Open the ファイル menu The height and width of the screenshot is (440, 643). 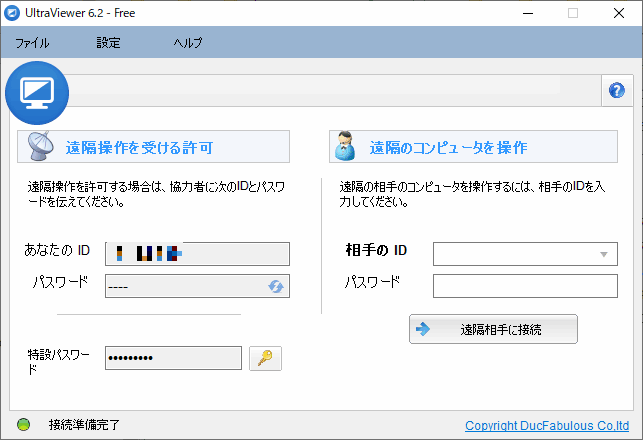tap(32, 43)
